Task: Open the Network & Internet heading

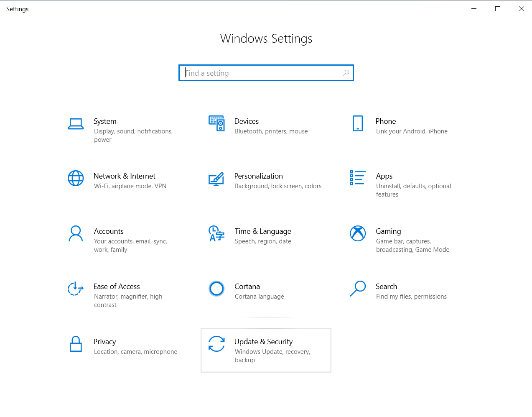Action: [125, 176]
